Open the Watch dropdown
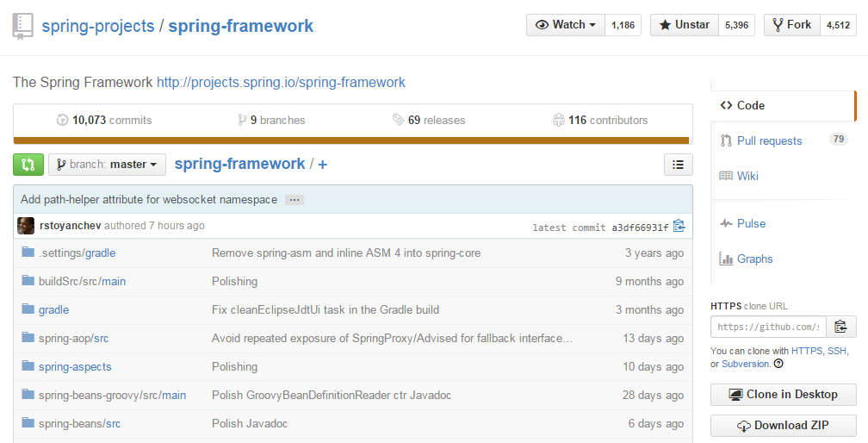 pos(565,25)
